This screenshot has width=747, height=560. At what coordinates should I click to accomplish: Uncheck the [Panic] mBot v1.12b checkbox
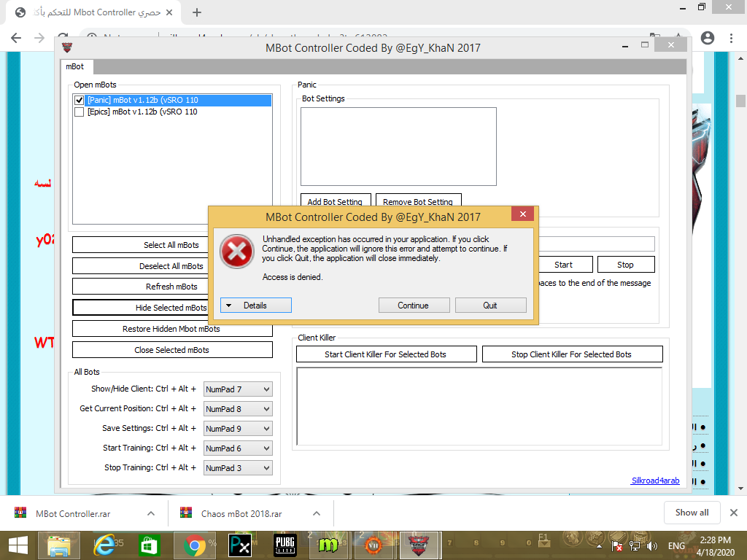tap(79, 100)
